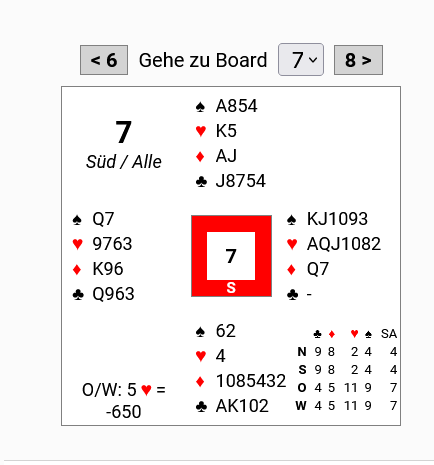Click East's club suit icon
Screen dimensions: 434x465
tap(292, 294)
